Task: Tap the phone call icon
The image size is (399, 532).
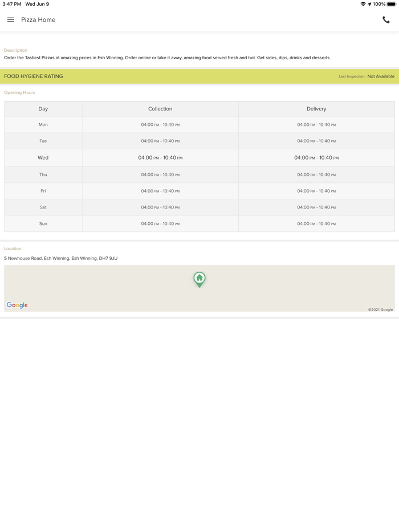Action: [x=386, y=20]
